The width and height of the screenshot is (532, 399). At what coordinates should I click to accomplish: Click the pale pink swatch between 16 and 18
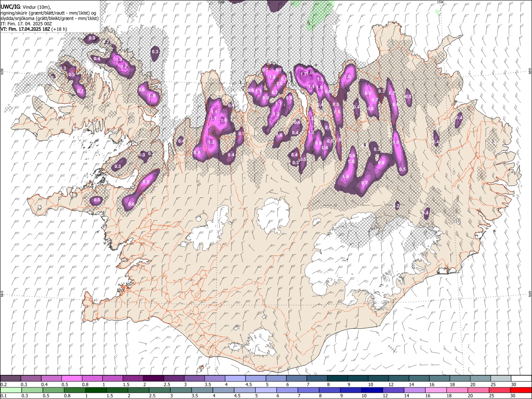(435, 390)
